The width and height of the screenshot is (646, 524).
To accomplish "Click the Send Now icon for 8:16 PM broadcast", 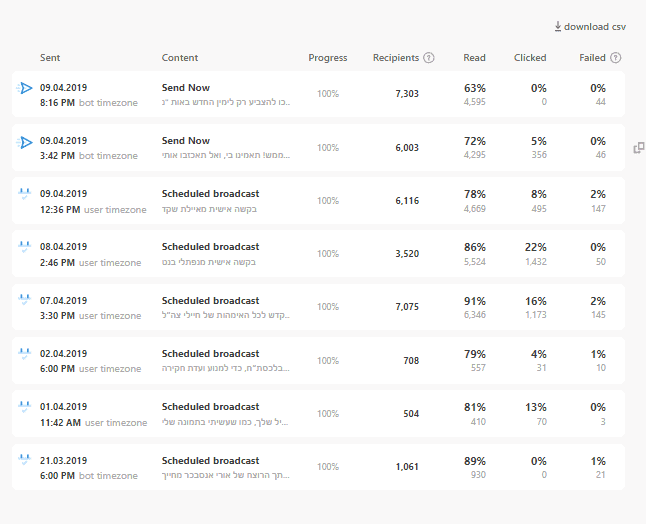I will point(25,89).
